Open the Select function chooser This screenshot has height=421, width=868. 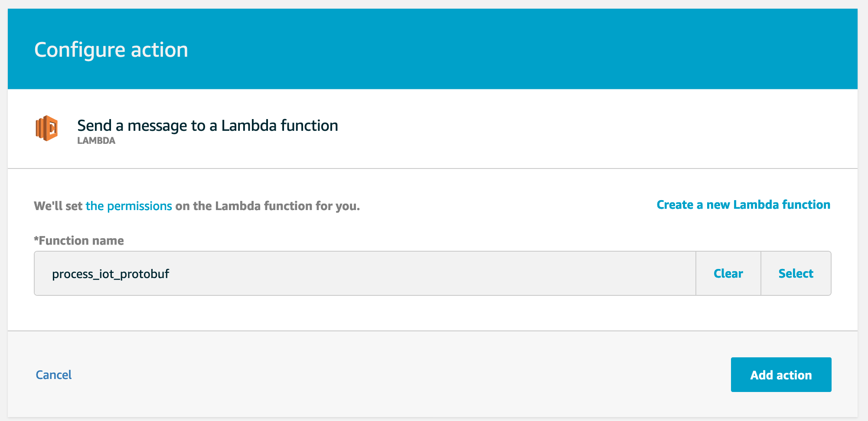[x=796, y=274]
